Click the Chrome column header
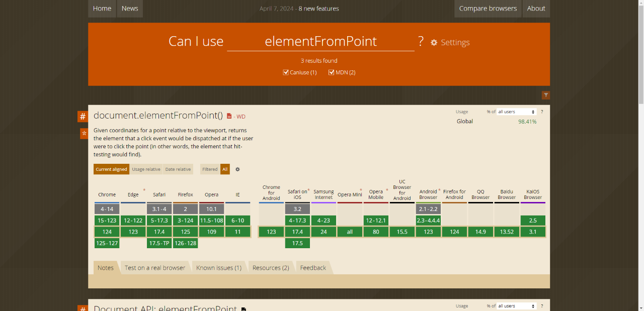644x311 pixels. point(107,195)
